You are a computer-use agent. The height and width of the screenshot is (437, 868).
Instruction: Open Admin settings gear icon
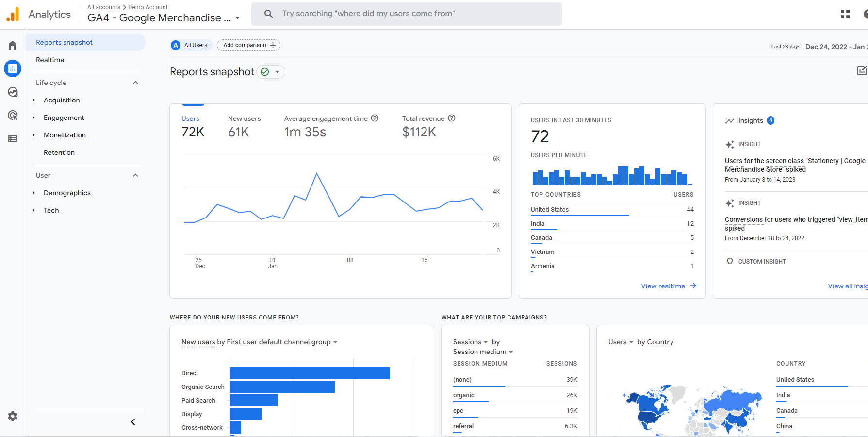(x=13, y=416)
